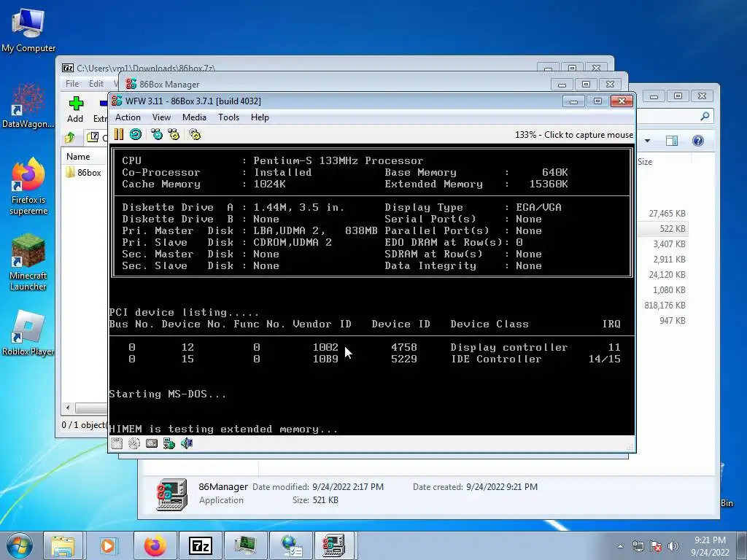Click the hard reset circular arrow icon
Screen dimensions: 747x560
pos(136,135)
